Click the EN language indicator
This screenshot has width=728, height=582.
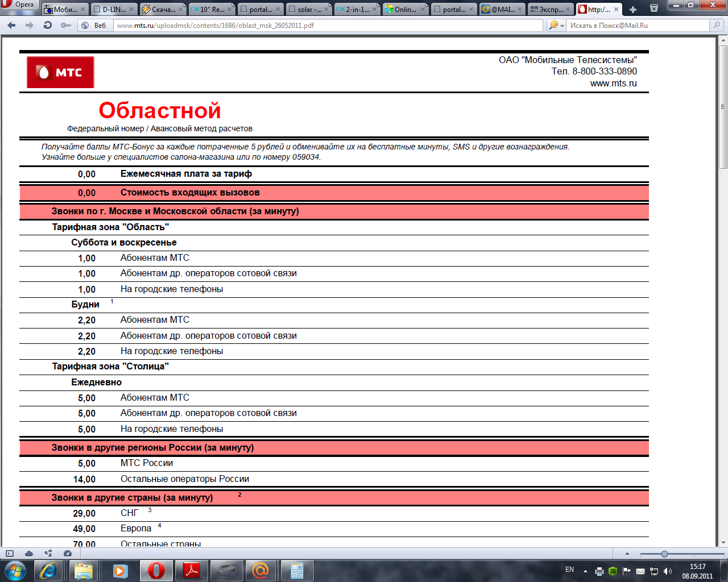tap(569, 569)
